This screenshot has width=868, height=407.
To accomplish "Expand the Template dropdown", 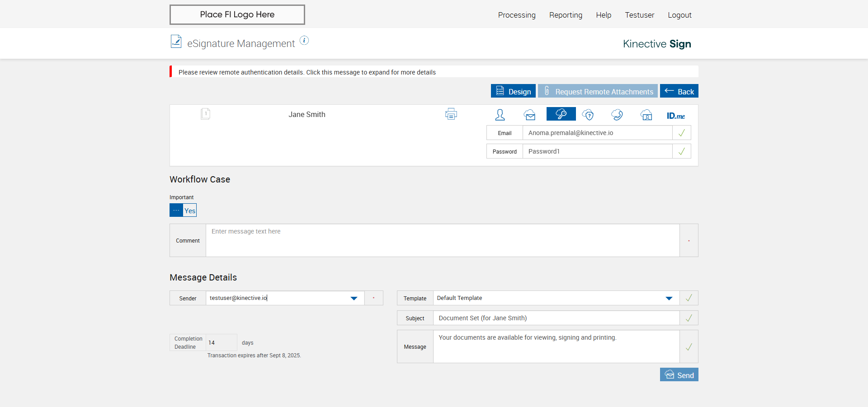I will (x=669, y=298).
